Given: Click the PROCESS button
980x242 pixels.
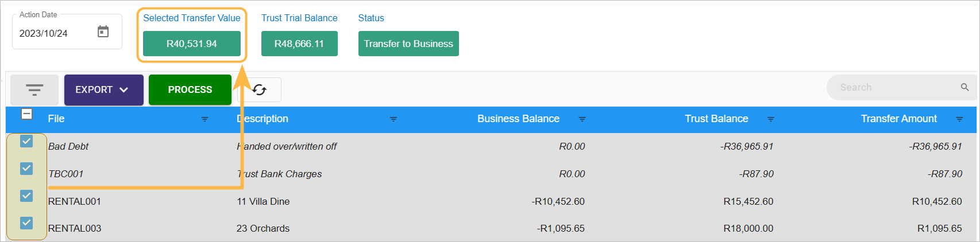Looking at the screenshot, I should click(x=190, y=89).
